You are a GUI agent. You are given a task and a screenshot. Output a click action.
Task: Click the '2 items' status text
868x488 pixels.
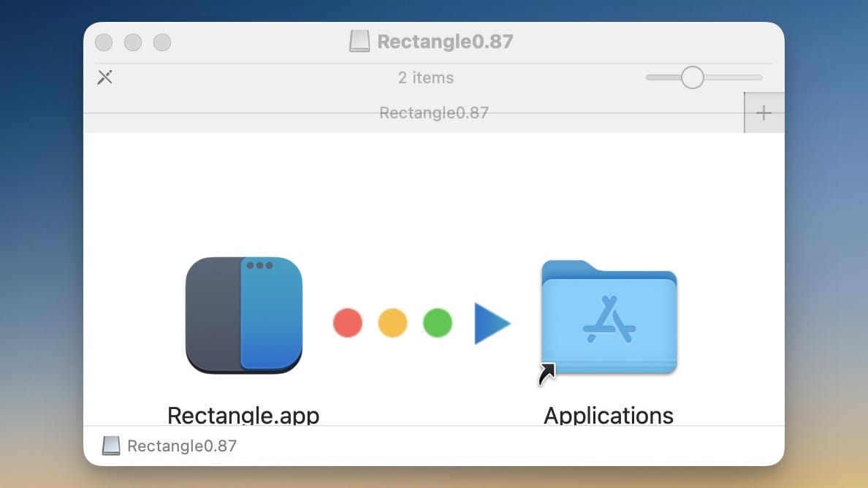tap(426, 78)
